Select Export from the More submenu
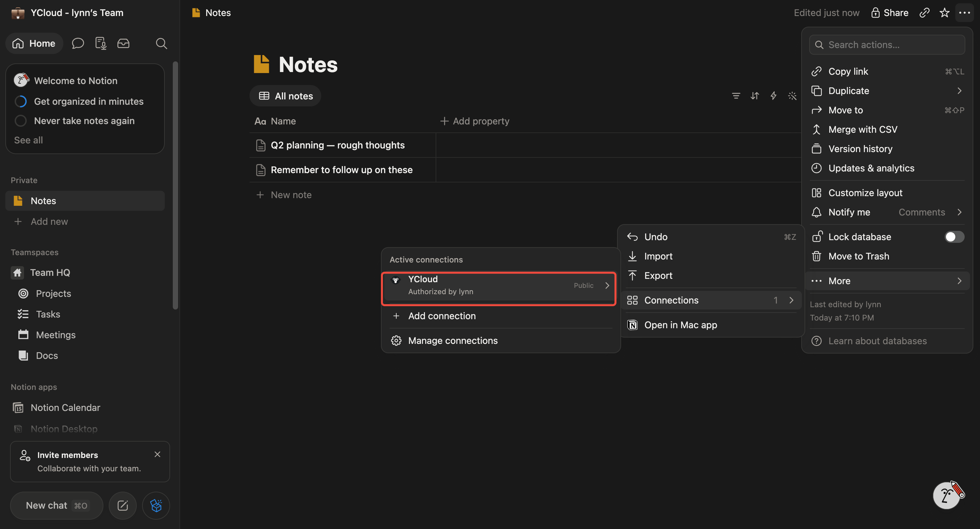This screenshot has height=529, width=980. click(x=711, y=276)
